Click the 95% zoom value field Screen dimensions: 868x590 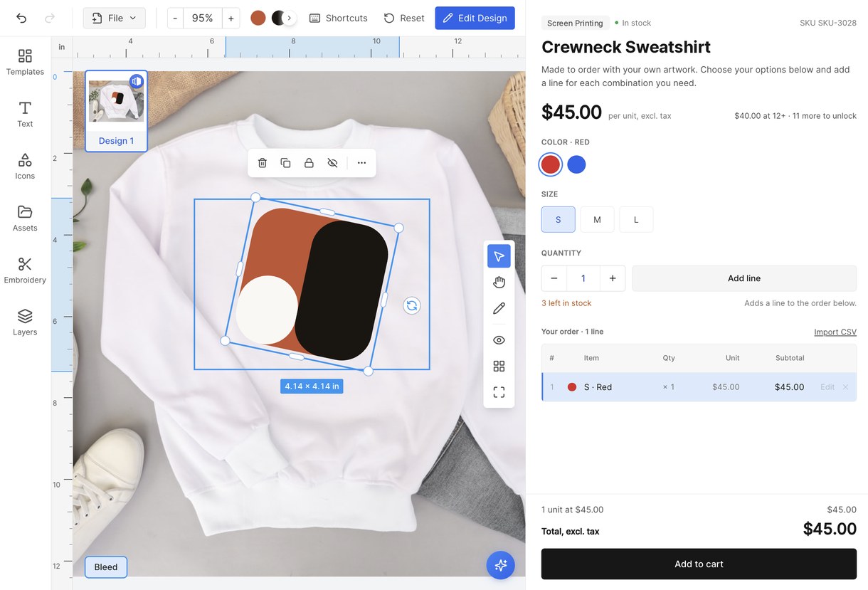tap(203, 18)
